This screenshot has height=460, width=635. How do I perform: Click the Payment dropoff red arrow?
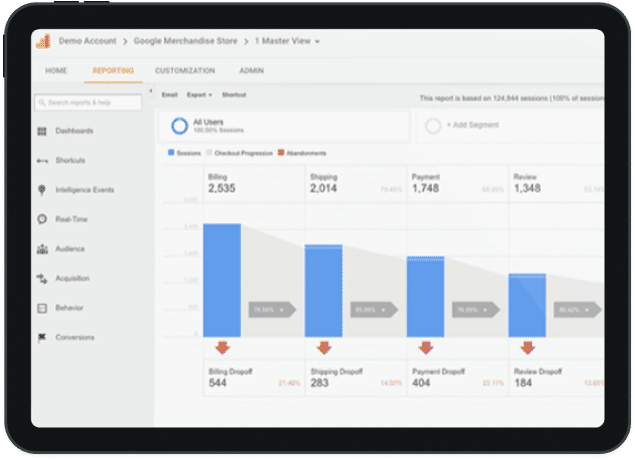click(426, 347)
